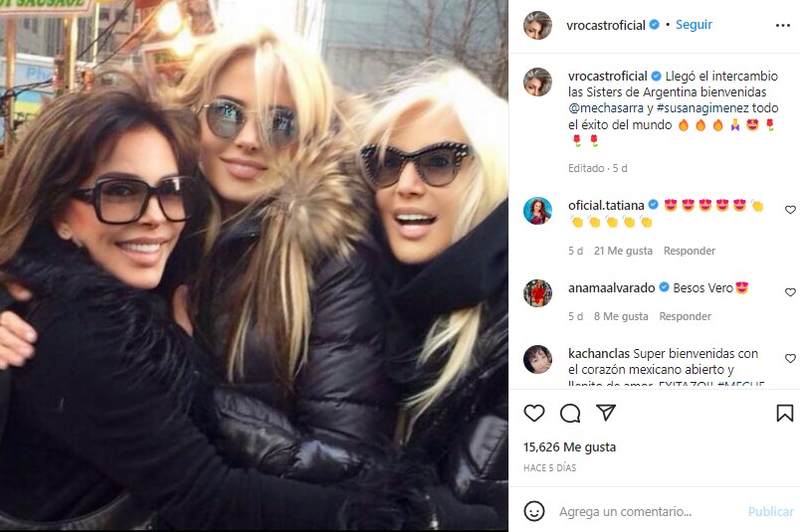Like kachanclas's comment
This screenshot has height=532, width=800.
790,359
